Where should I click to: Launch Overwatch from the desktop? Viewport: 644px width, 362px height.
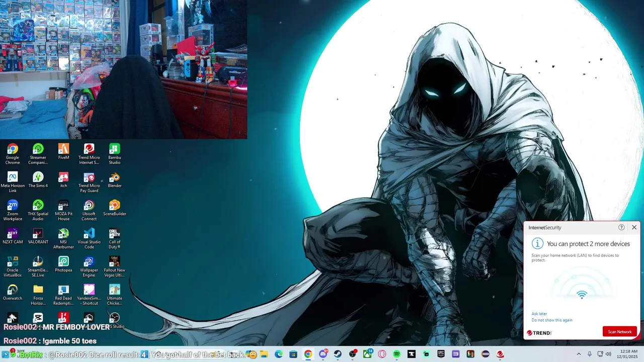click(x=13, y=292)
